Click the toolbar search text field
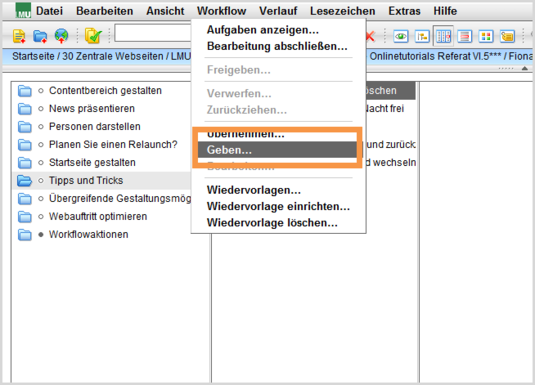535x385 pixels. coord(153,33)
